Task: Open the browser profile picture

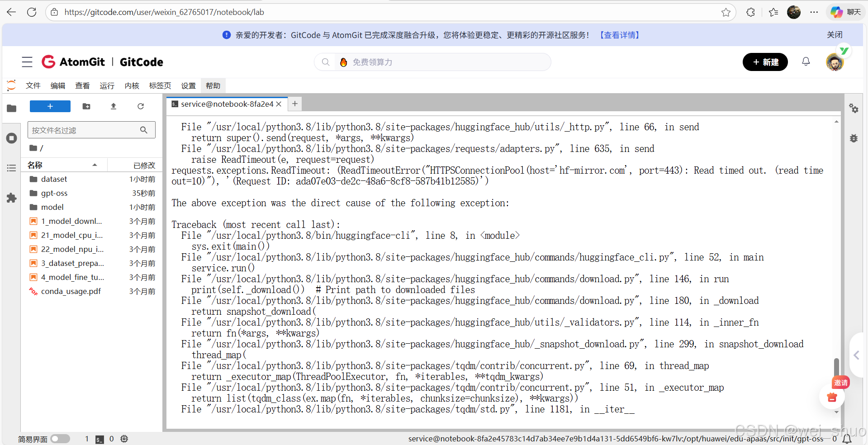Action: tap(793, 12)
